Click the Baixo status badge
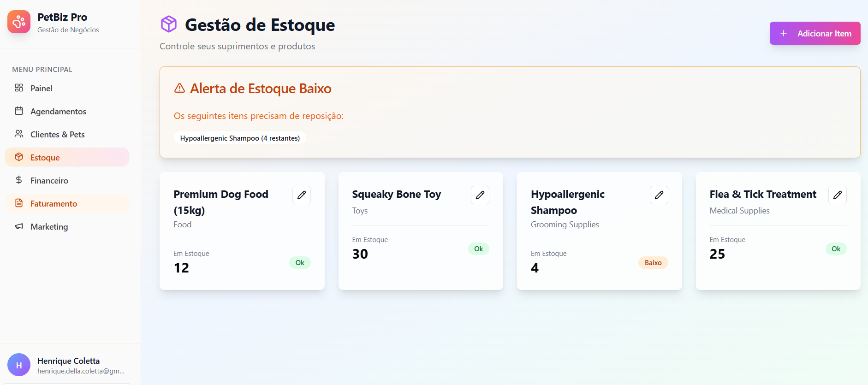This screenshot has height=385, width=868. tap(653, 262)
